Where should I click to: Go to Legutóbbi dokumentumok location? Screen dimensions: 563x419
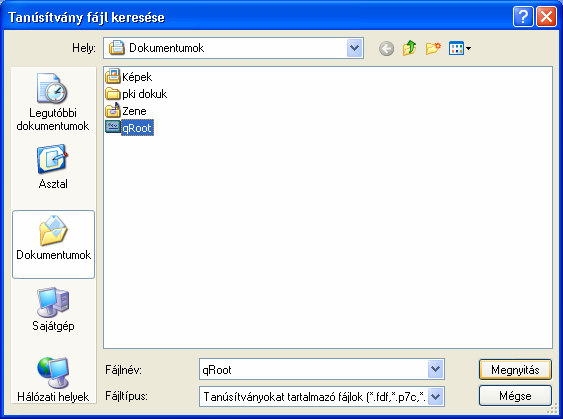tap(53, 102)
